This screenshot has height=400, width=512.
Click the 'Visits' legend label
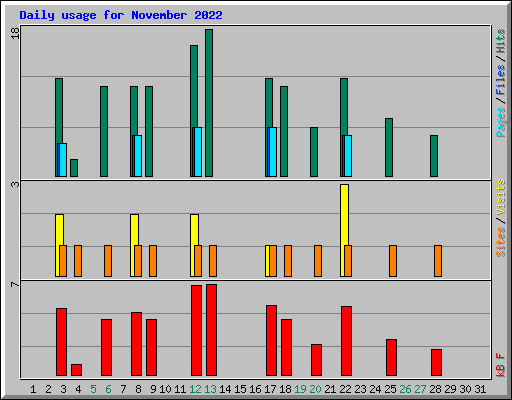tap(501, 197)
